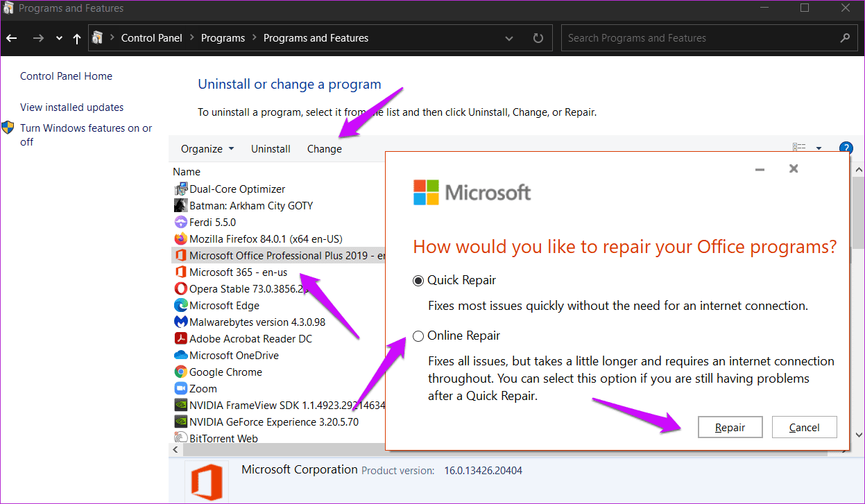Click the Microsoft Edge icon in list
The width and height of the screenshot is (865, 504).
coord(180,305)
